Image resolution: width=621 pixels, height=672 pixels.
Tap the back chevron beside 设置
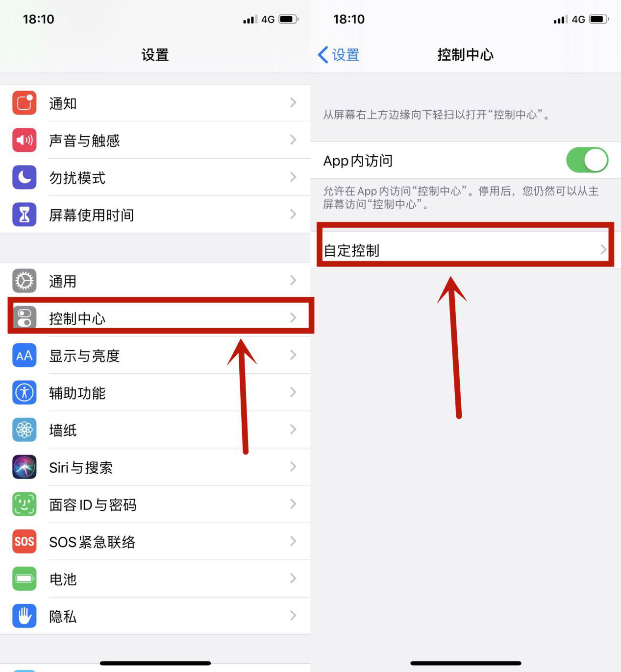click(323, 55)
